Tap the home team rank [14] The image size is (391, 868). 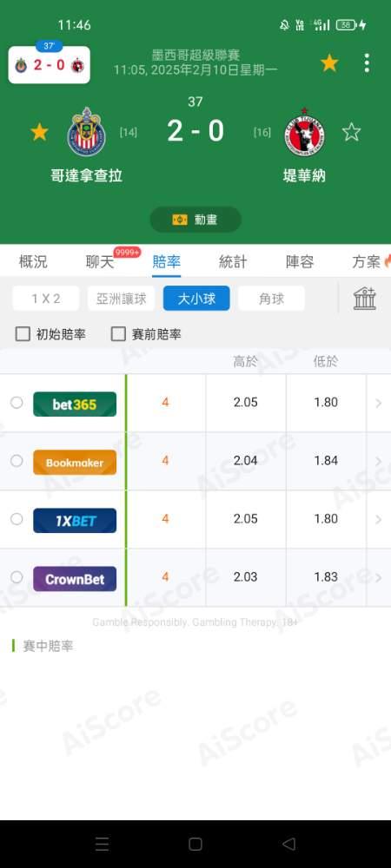tap(129, 132)
